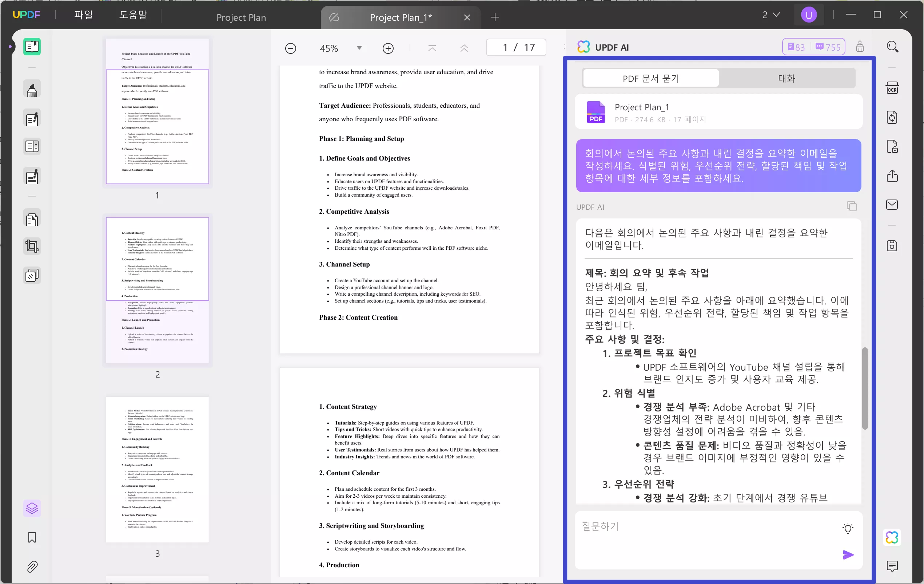Click the 'Phase 1: Planning and Setup' heading
The image size is (924, 584).
tap(362, 139)
